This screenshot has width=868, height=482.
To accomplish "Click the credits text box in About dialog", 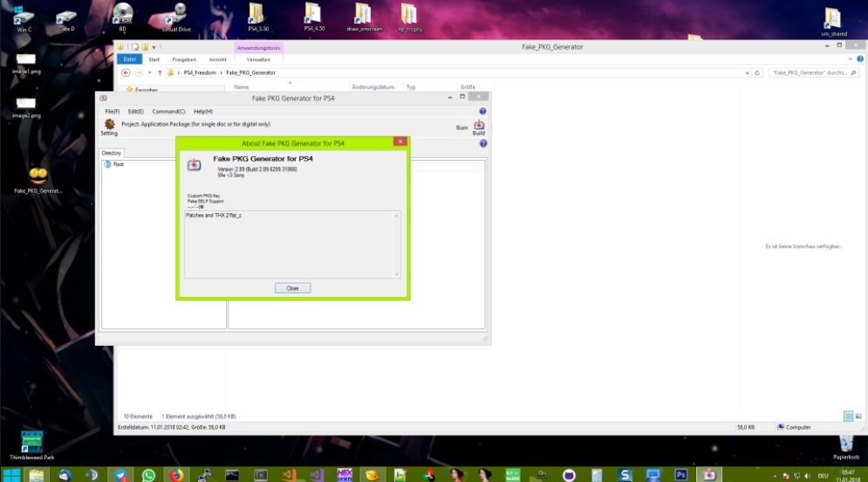I will point(291,244).
